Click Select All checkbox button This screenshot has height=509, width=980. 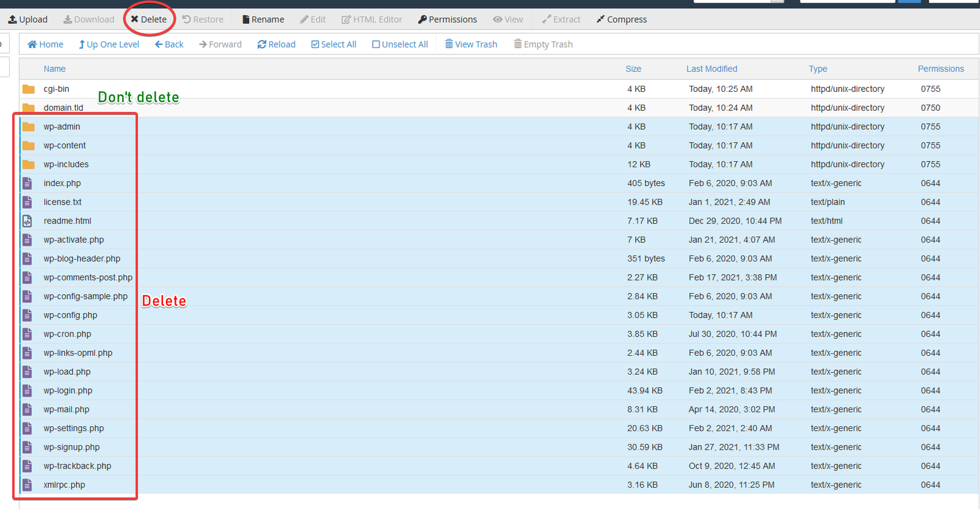click(x=334, y=44)
